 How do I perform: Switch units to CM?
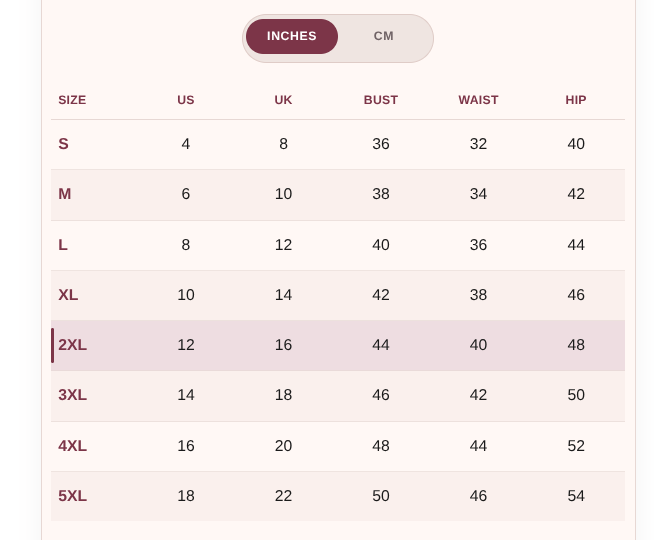383,36
